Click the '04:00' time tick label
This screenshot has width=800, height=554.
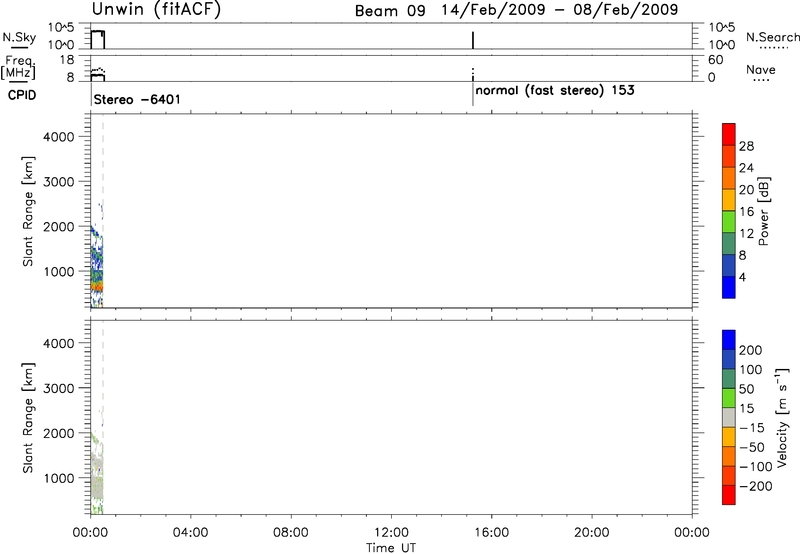pos(190,533)
